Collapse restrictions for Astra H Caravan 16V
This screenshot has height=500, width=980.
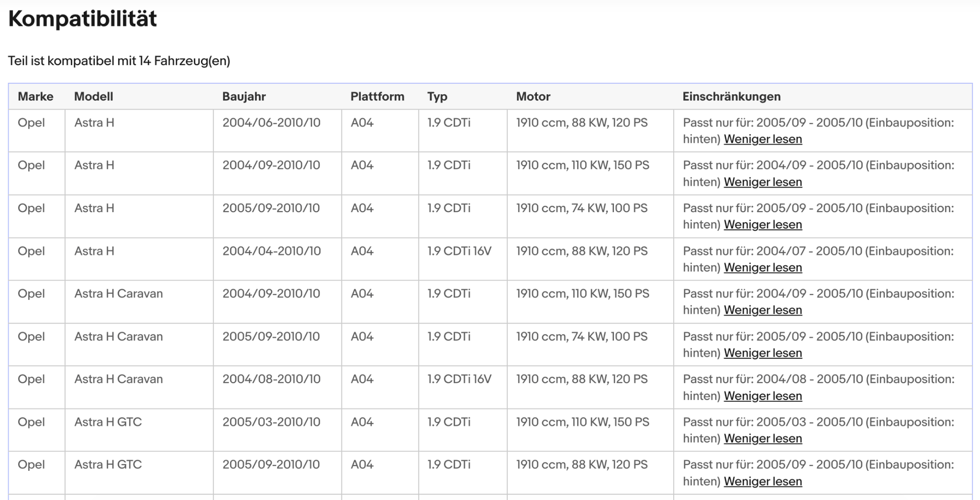762,396
